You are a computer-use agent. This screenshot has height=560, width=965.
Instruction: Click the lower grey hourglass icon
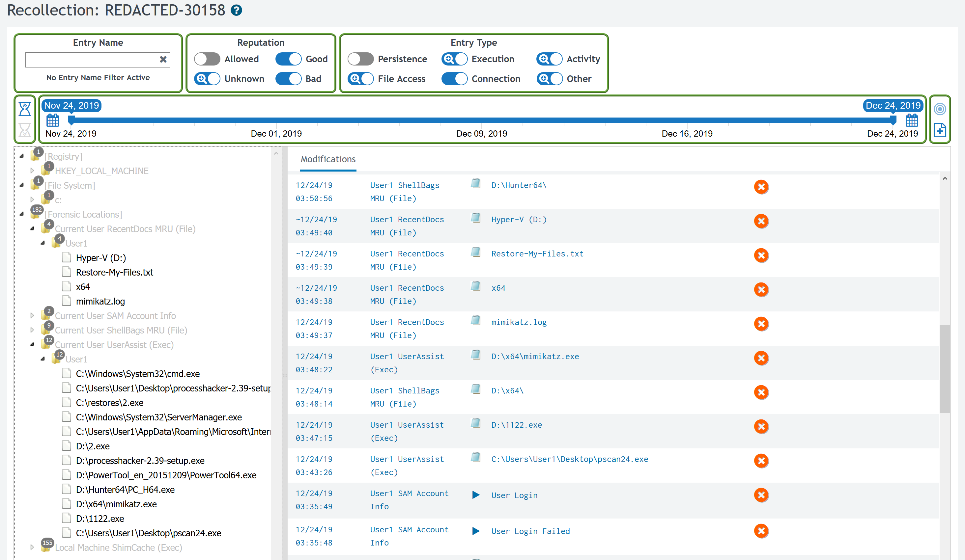pos(25,130)
